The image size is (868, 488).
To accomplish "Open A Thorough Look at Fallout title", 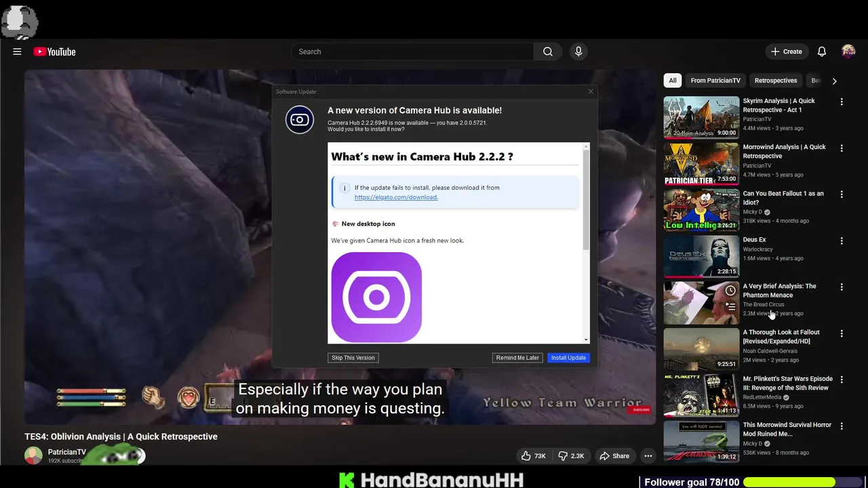I will tap(781, 337).
